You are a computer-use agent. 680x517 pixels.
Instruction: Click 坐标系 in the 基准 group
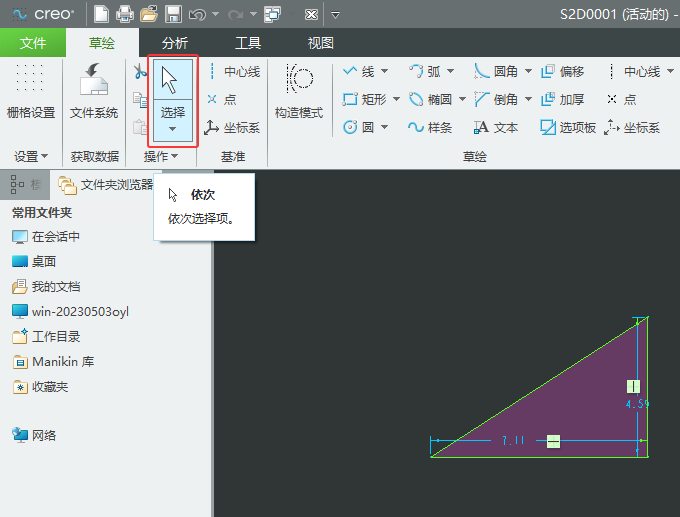tap(232, 128)
